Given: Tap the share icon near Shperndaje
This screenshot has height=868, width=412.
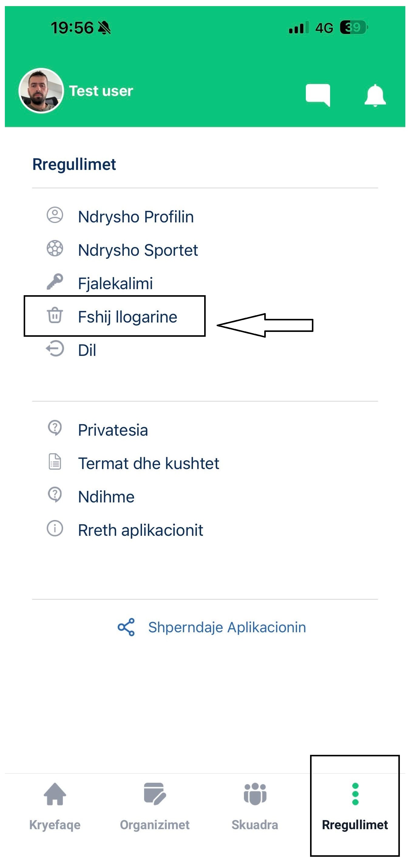Looking at the screenshot, I should 126,627.
